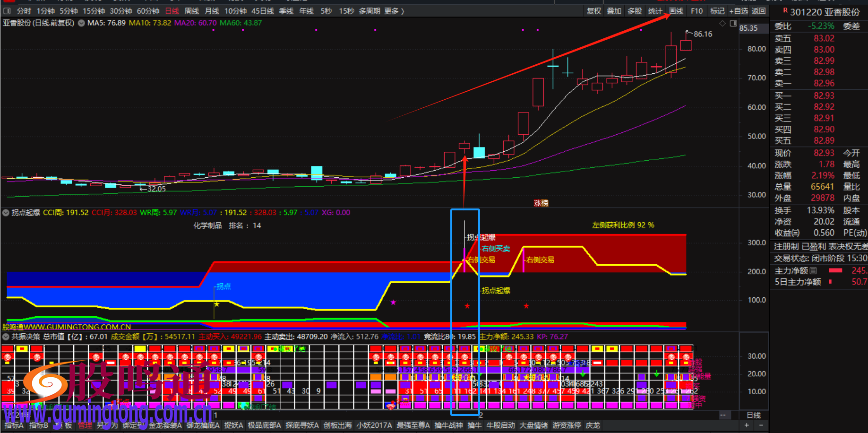Open the 拐点起爆 indicator settings dropdown
The height and width of the screenshot is (433, 868).
click(x=6, y=213)
